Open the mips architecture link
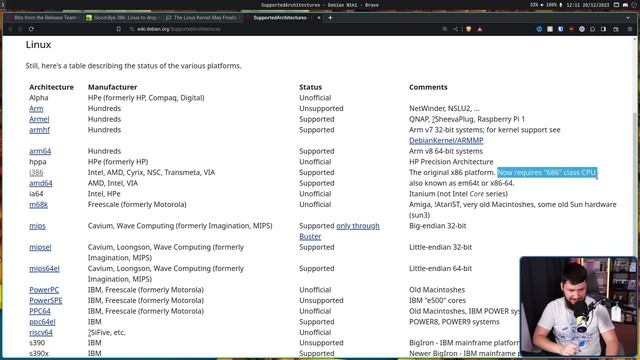This screenshot has width=640, height=360. 37,226
